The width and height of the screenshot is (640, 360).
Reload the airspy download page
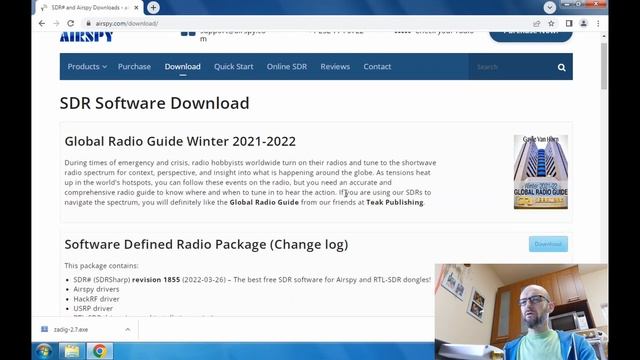click(x=71, y=23)
